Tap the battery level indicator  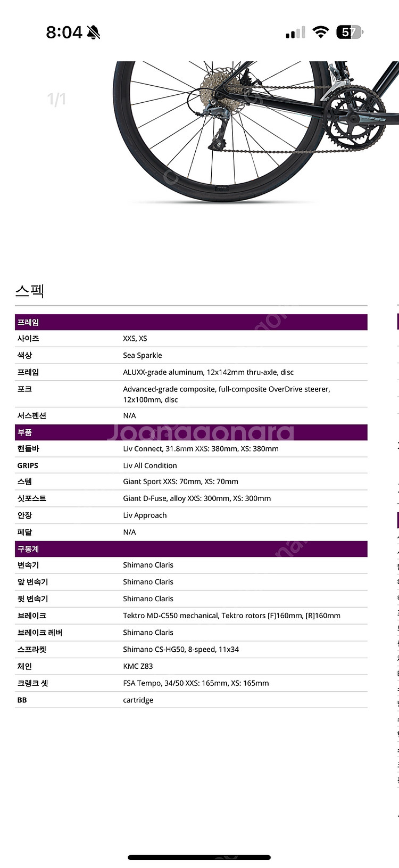pyautogui.click(x=350, y=32)
